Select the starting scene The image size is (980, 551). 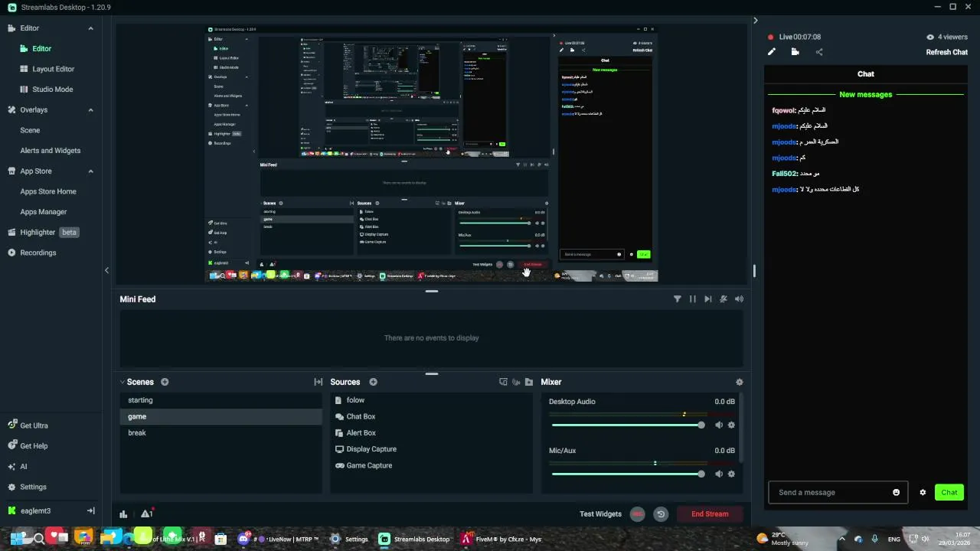click(221, 400)
